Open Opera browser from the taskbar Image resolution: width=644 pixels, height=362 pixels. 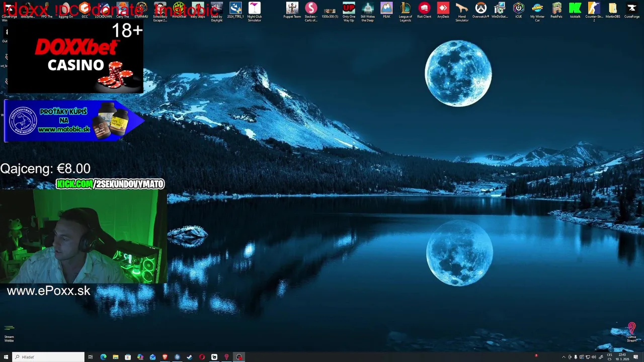(x=202, y=357)
